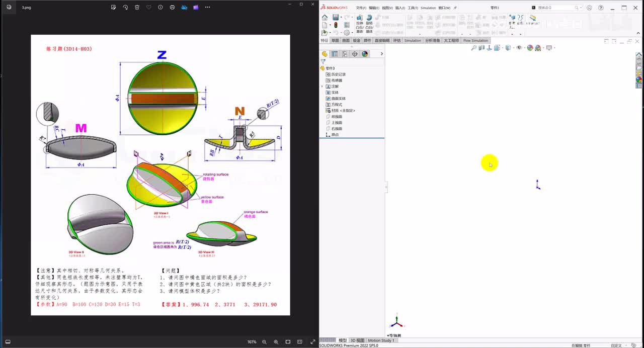Open 视图(V) menu in SolidWorks

[387, 8]
